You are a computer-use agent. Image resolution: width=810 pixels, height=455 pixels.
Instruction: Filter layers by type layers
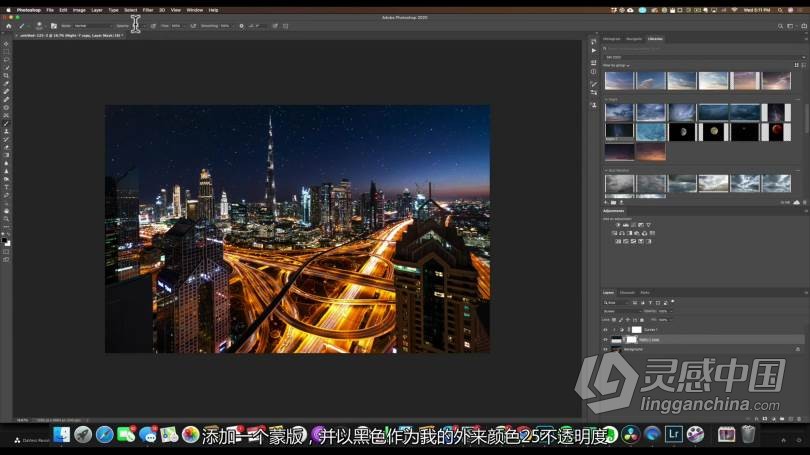[x=650, y=303]
